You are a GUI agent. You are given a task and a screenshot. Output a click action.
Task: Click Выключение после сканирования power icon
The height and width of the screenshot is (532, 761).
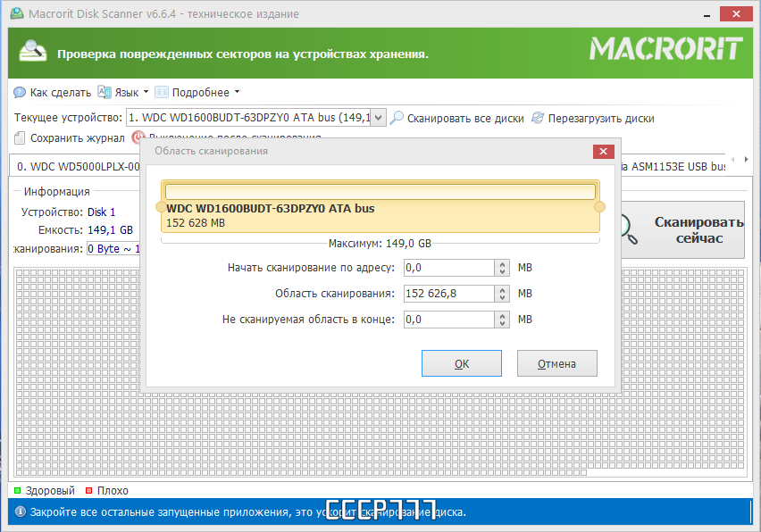coord(138,137)
